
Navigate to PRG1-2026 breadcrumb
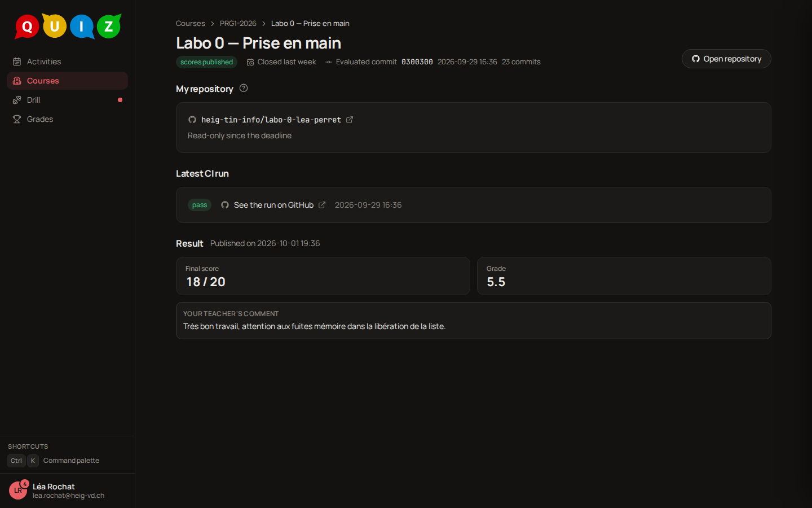coord(238,23)
